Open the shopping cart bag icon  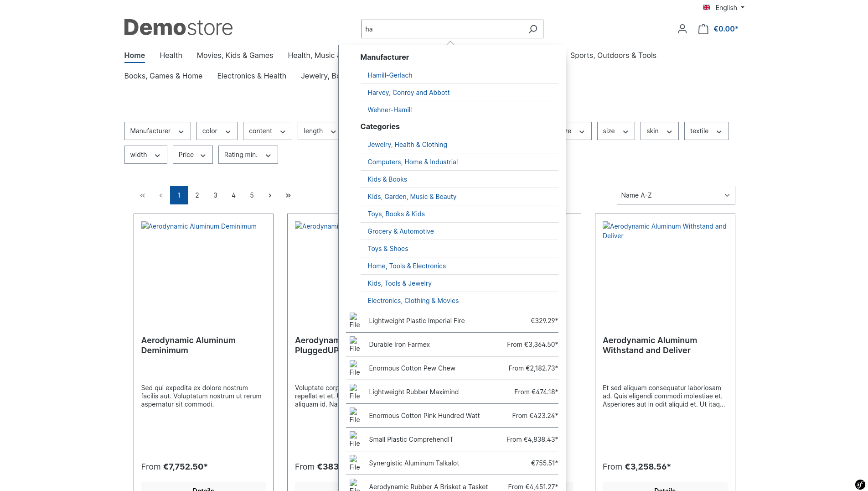pyautogui.click(x=703, y=29)
